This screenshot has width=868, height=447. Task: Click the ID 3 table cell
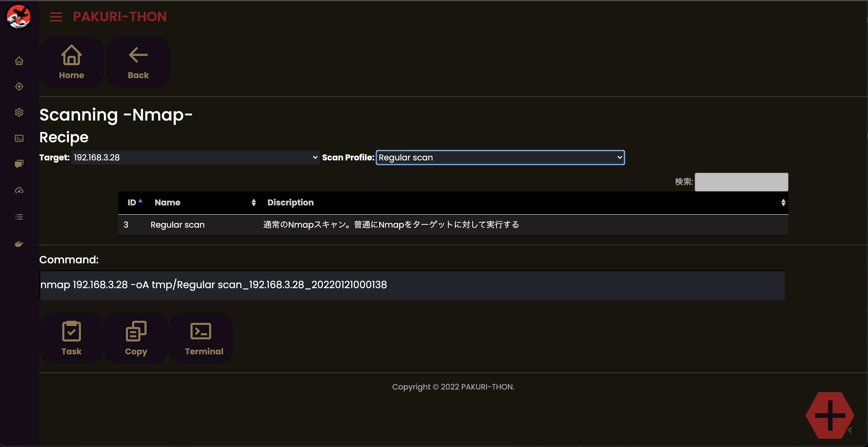tap(126, 225)
